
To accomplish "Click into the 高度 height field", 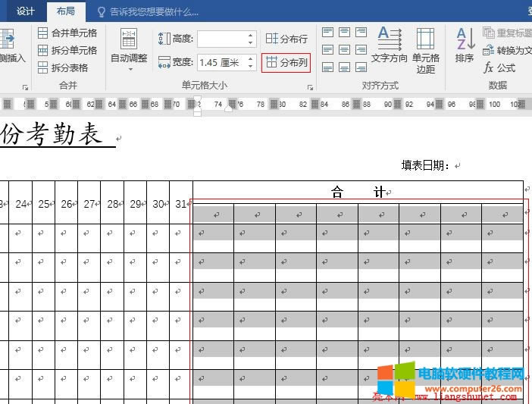I will tap(222, 39).
